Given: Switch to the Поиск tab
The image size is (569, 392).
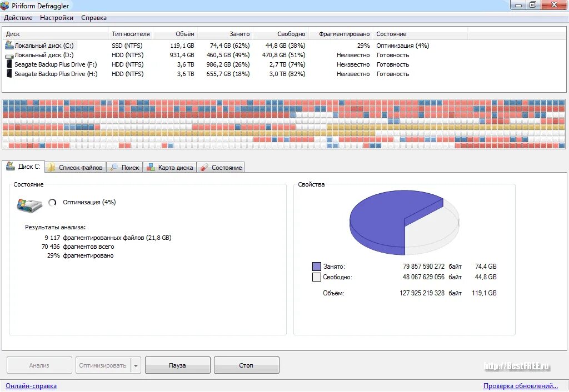Looking at the screenshot, I should pos(125,167).
